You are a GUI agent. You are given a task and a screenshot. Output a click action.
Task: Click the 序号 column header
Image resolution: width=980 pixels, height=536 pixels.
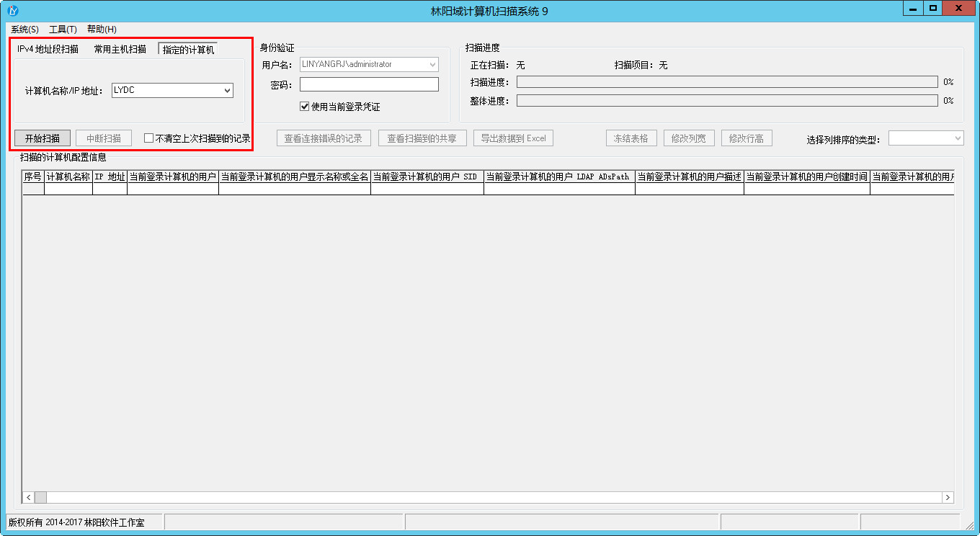33,177
